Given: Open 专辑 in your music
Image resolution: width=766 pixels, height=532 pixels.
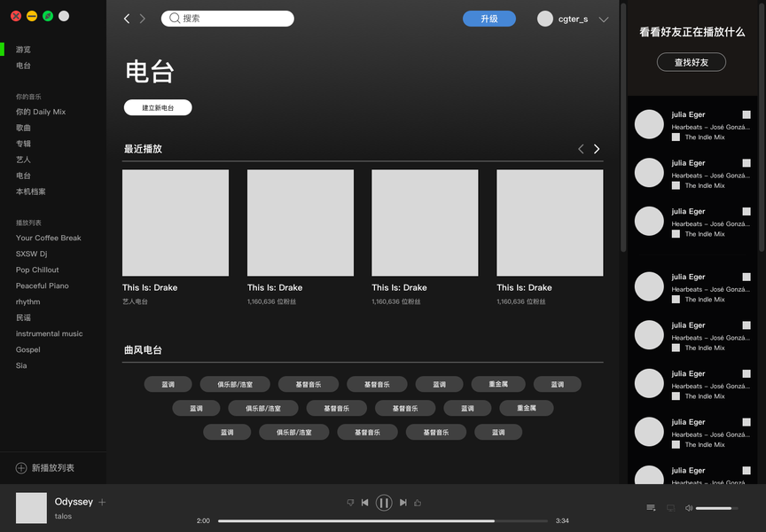Looking at the screenshot, I should (x=23, y=144).
